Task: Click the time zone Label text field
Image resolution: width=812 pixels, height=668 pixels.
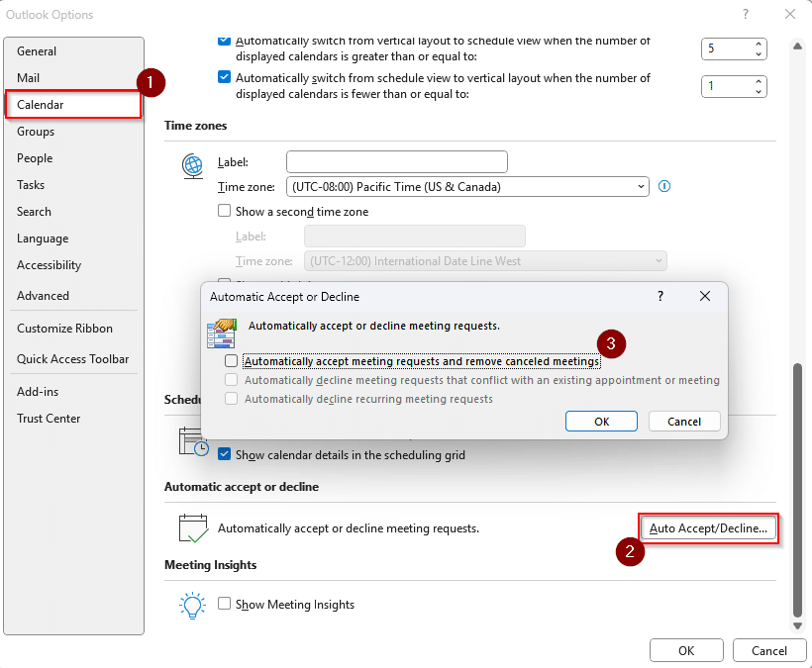Action: click(397, 162)
